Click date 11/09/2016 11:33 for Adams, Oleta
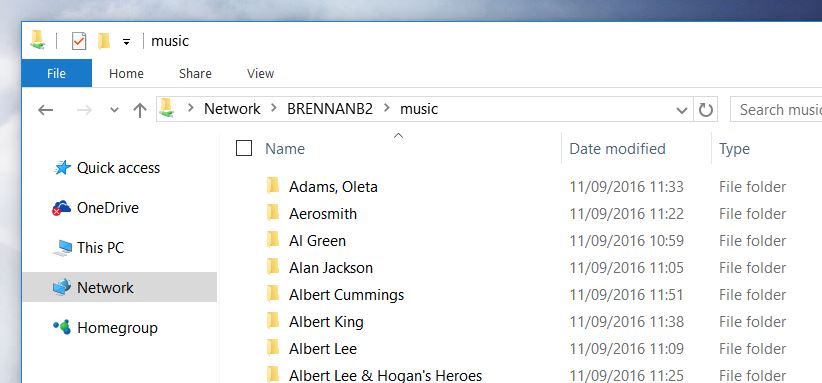822x383 pixels. 626,187
